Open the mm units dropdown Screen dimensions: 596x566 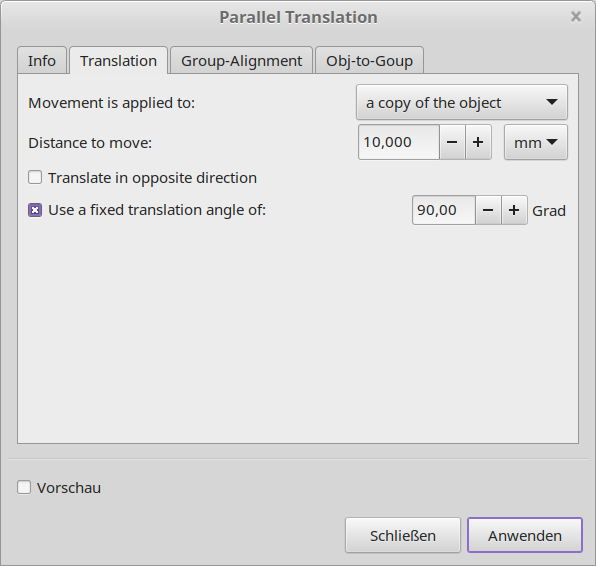[x=536, y=142]
